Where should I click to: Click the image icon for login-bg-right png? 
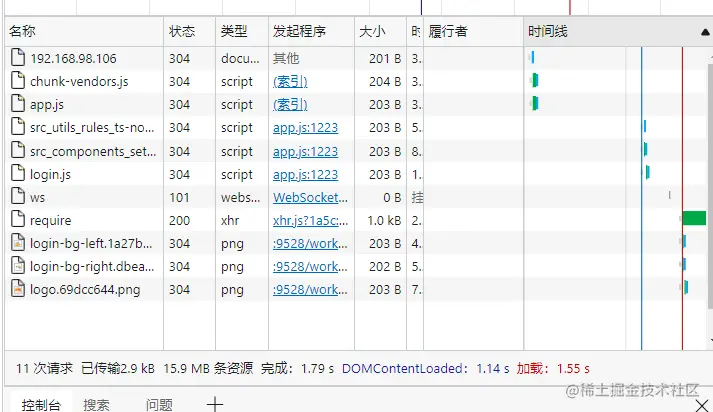[x=18, y=266]
